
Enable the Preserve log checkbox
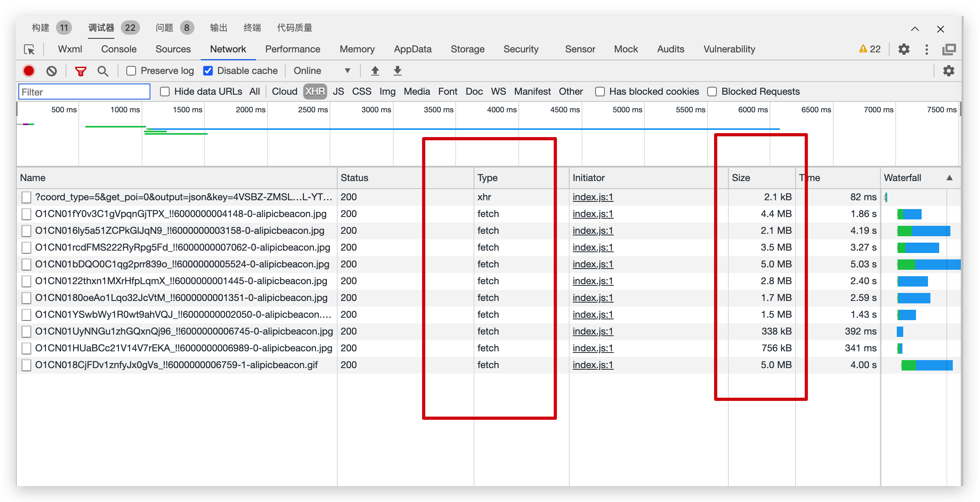(x=131, y=71)
